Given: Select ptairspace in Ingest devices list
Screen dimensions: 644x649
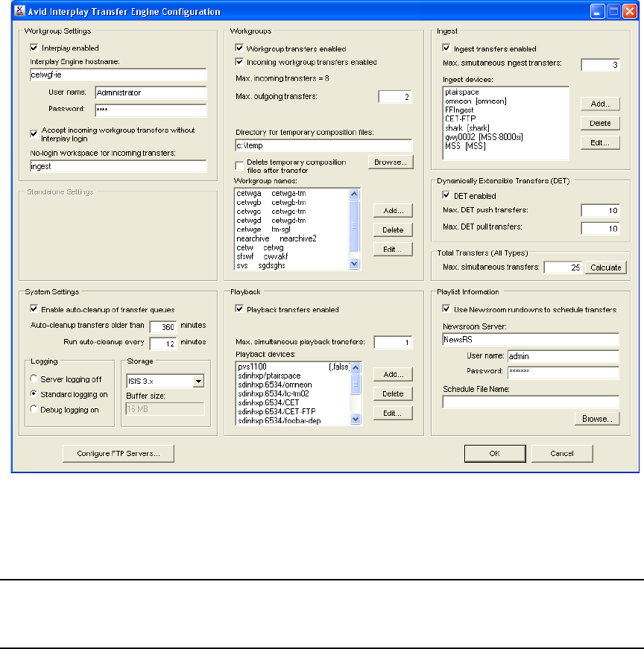Looking at the screenshot, I should point(505,92).
